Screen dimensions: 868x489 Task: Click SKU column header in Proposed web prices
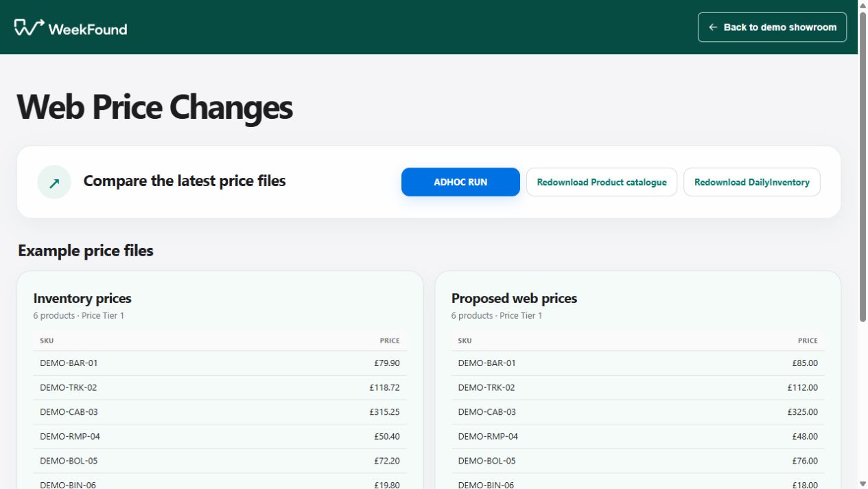465,341
